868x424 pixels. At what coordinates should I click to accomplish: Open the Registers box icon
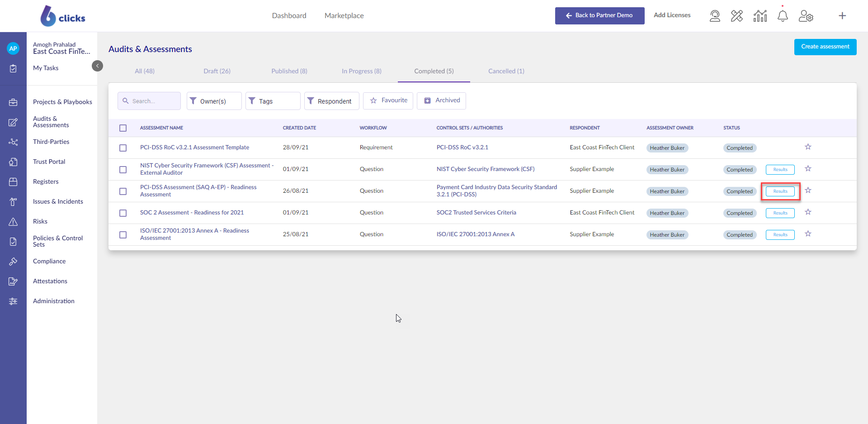pyautogui.click(x=13, y=182)
